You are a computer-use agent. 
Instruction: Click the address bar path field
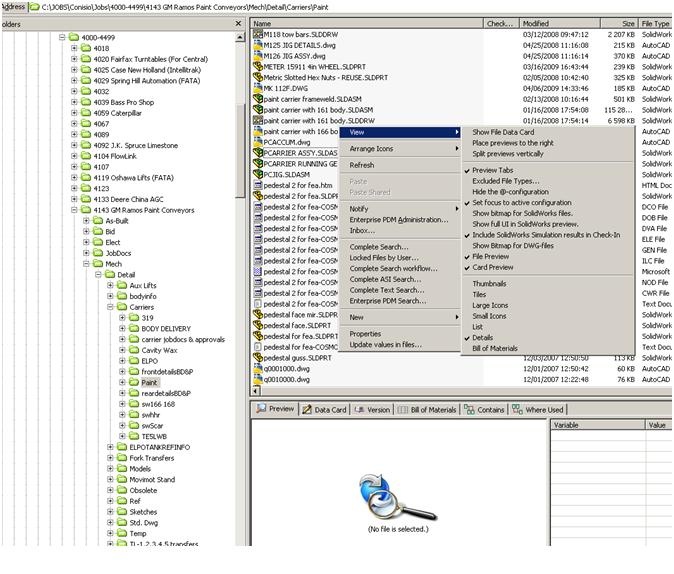coord(350,7)
